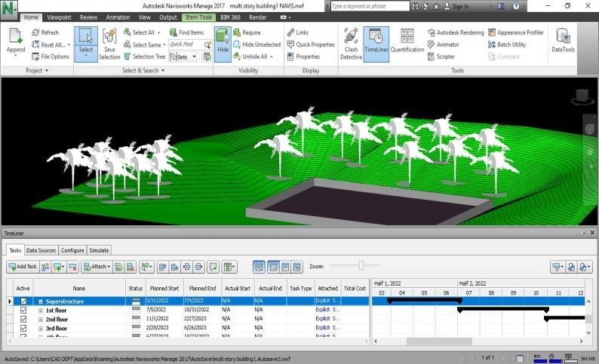Open the Scripter tool

(441, 57)
